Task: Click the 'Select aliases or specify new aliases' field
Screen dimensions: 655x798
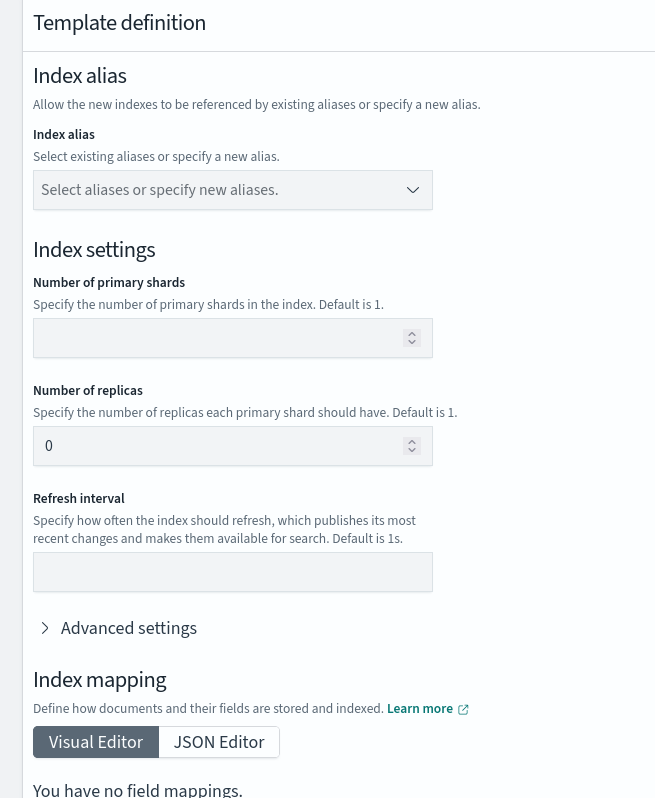Action: coord(210,190)
